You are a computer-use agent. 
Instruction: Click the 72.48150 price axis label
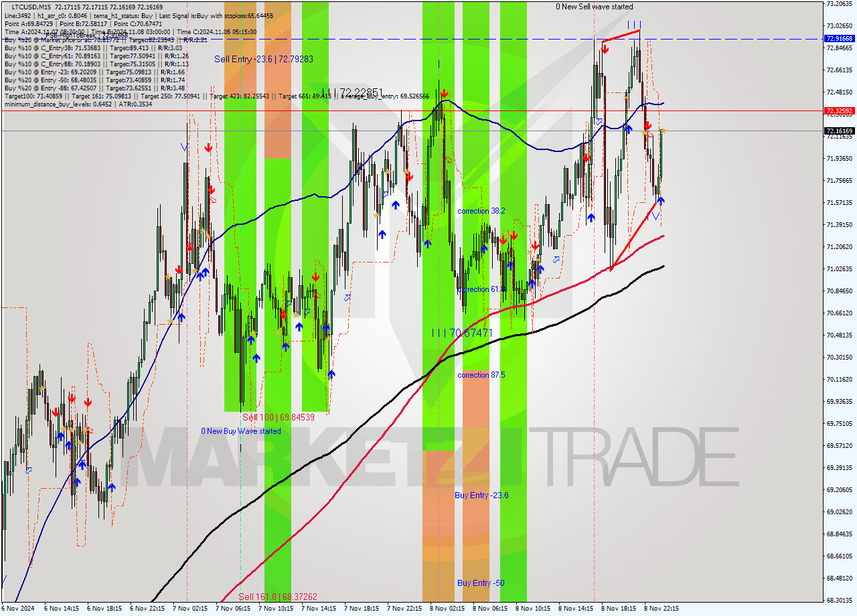pos(839,92)
